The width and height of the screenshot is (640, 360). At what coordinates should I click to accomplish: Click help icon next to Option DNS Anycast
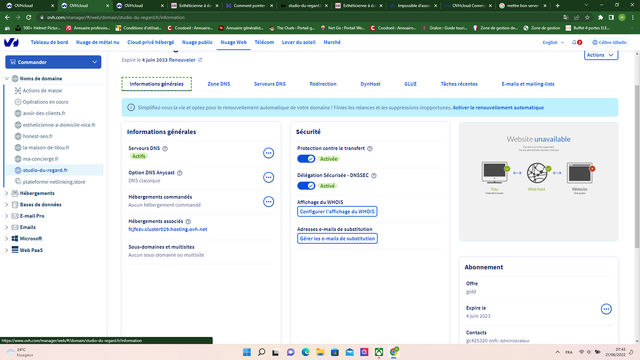(x=180, y=173)
